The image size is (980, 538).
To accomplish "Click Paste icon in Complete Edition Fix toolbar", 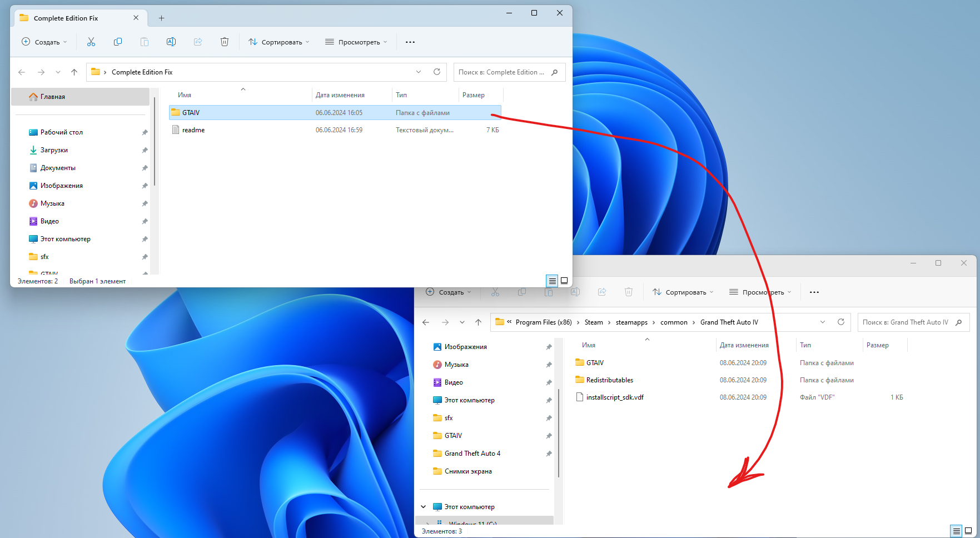I will pos(145,42).
